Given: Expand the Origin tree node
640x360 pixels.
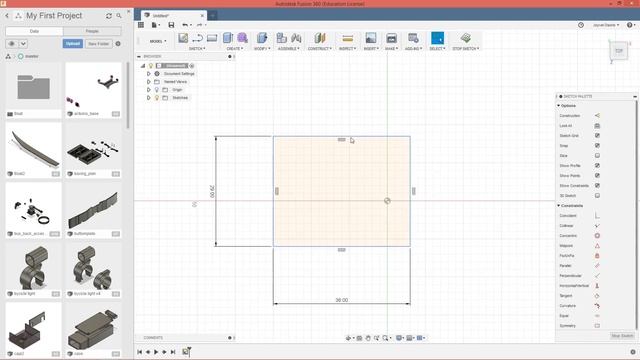Looking at the screenshot, I should point(149,90).
